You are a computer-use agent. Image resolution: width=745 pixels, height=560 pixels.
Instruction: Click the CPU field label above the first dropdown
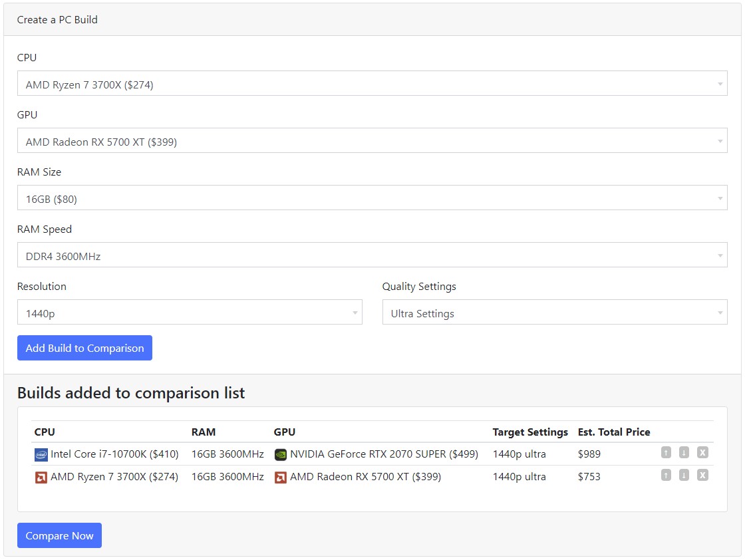coord(27,57)
